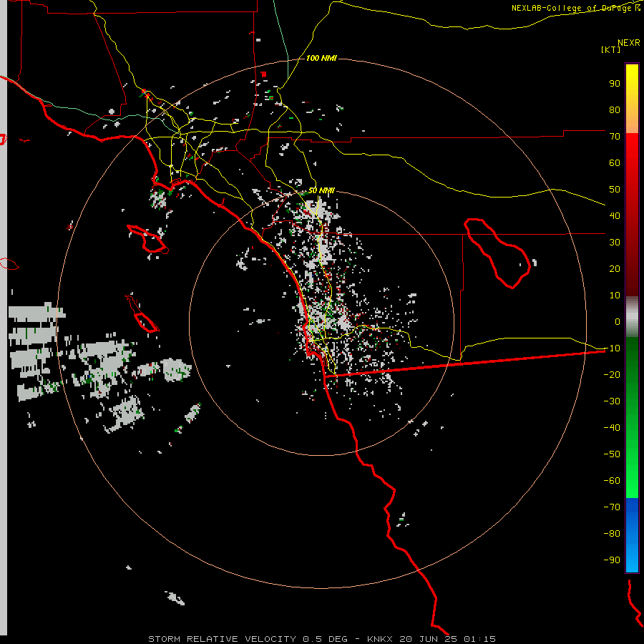This screenshot has height=644, width=644.
Task: Click the 50 value on the velocity scale
Action: click(x=615, y=190)
